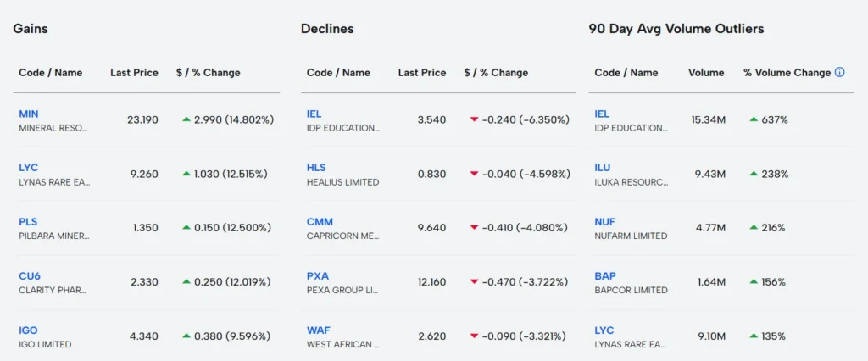Click the info icon beside % Volume Change

click(840, 73)
